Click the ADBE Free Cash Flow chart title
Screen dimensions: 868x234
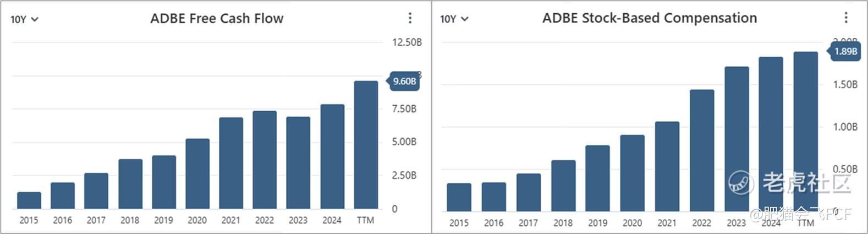[217, 18]
